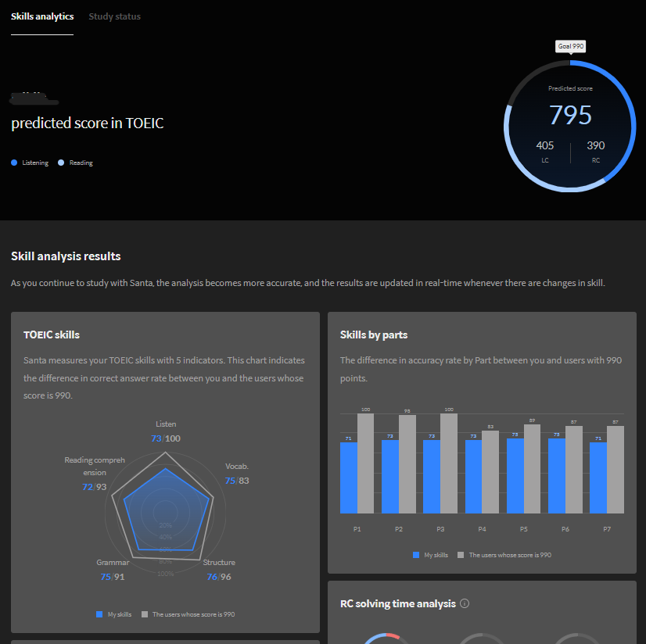This screenshot has height=644, width=646.
Task: Click grey 990 users square in Skills by parts legend
Action: coord(461,555)
